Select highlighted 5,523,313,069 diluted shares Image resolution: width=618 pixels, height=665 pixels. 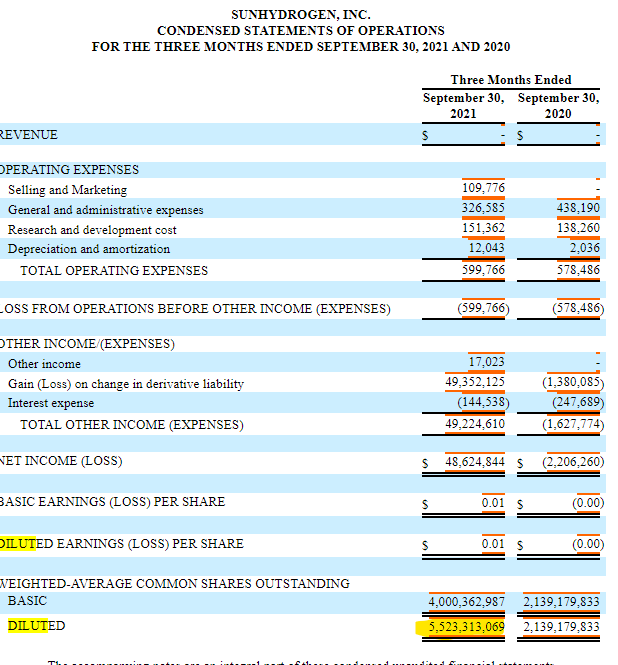(466, 627)
